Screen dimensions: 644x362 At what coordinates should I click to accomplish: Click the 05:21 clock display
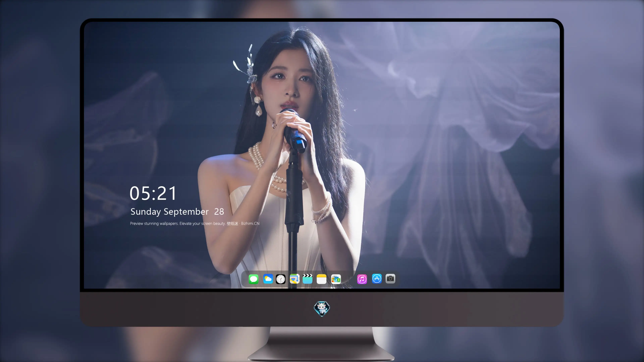[x=153, y=193]
